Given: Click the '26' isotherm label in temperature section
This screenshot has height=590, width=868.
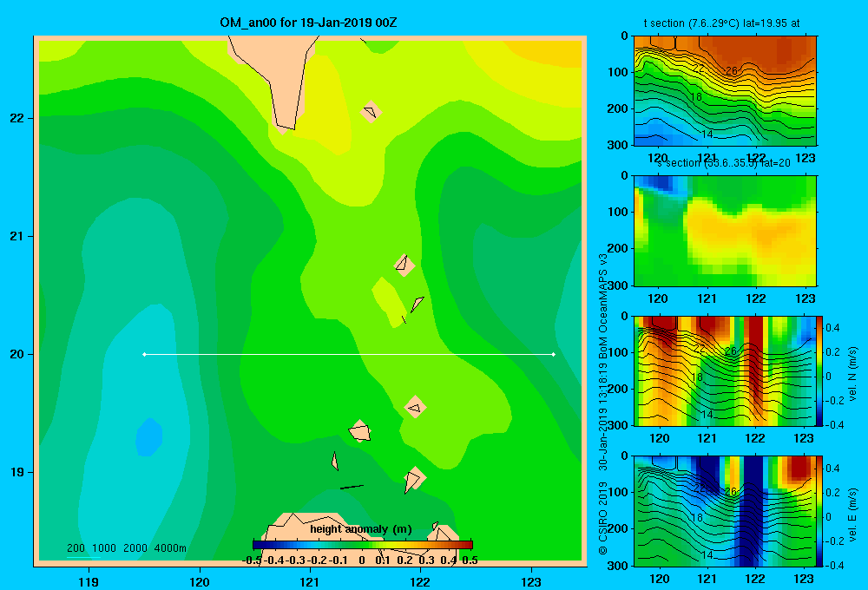Looking at the screenshot, I should point(731,71).
